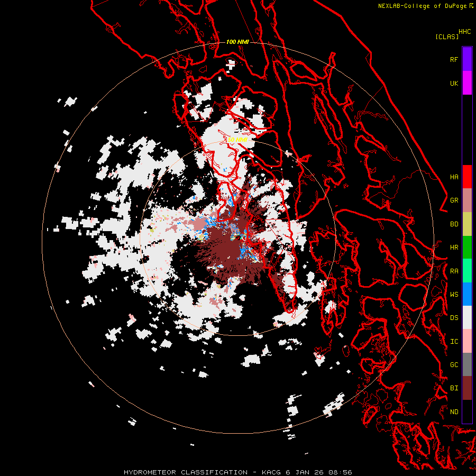Pick the RA light-green legend swatch
The image size is (476, 476).
[x=467, y=271]
